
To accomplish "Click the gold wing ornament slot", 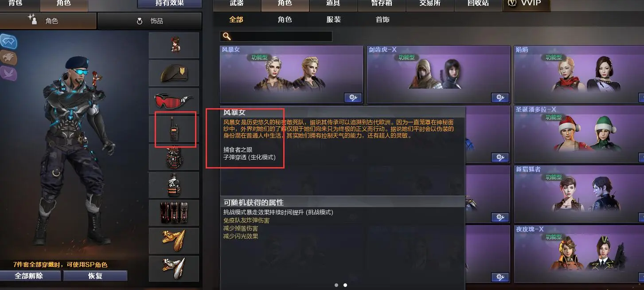I will (x=174, y=241).
